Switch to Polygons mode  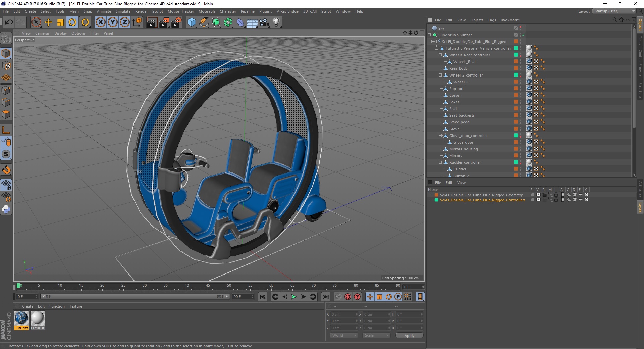(x=6, y=114)
